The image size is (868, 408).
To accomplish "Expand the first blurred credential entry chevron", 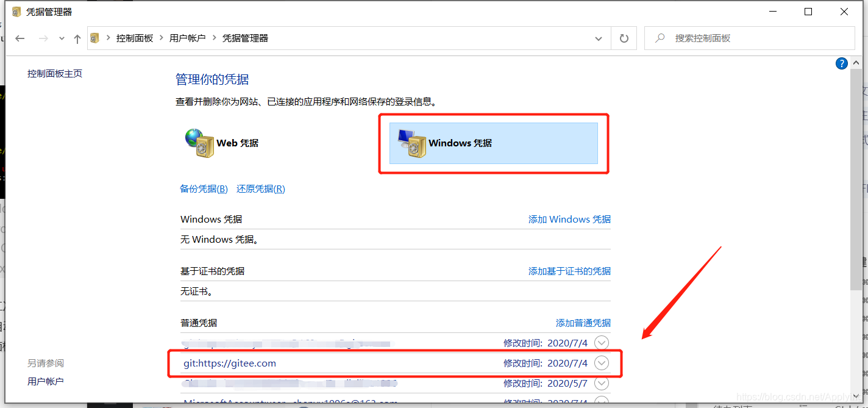I will point(602,343).
